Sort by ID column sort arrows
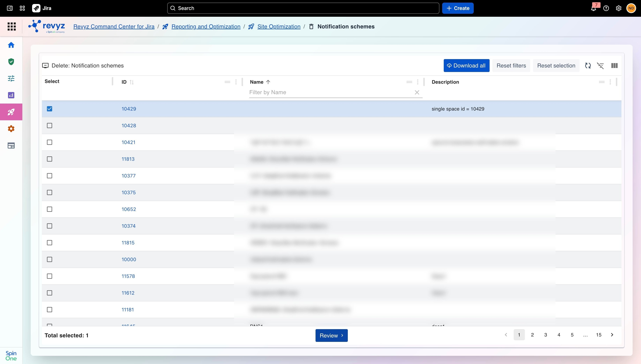The height and width of the screenshot is (364, 641). coord(132,82)
